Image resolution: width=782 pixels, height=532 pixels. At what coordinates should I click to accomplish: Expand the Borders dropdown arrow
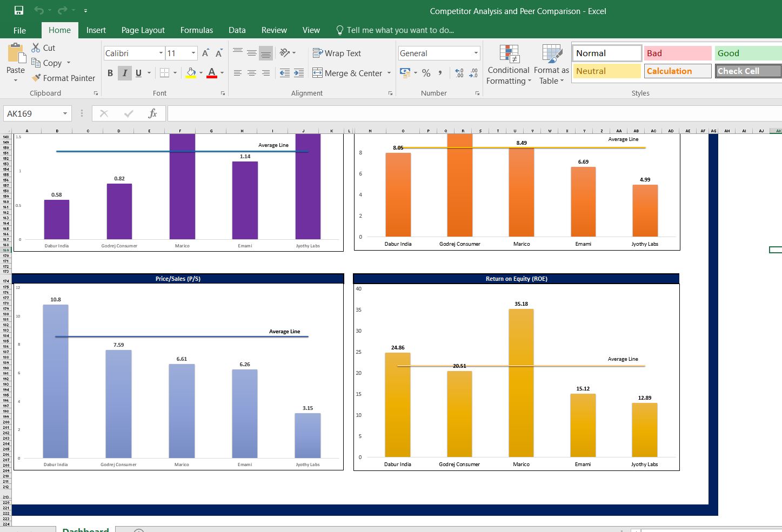pos(175,73)
